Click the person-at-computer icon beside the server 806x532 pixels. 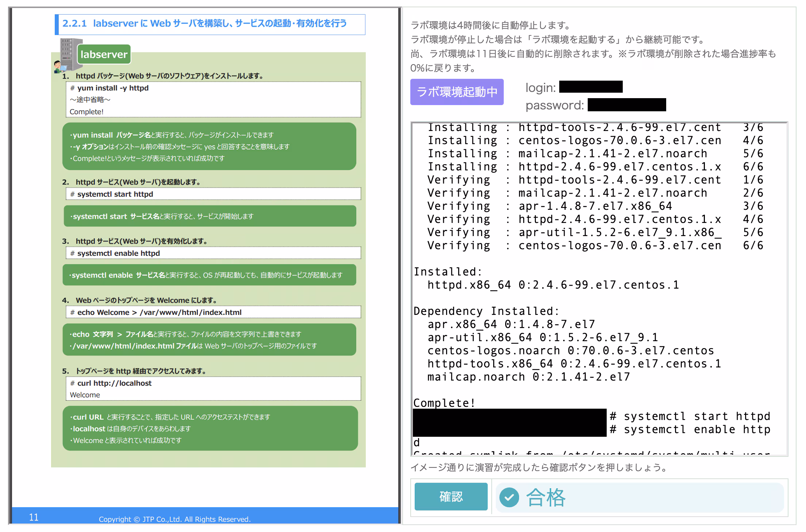tap(58, 67)
